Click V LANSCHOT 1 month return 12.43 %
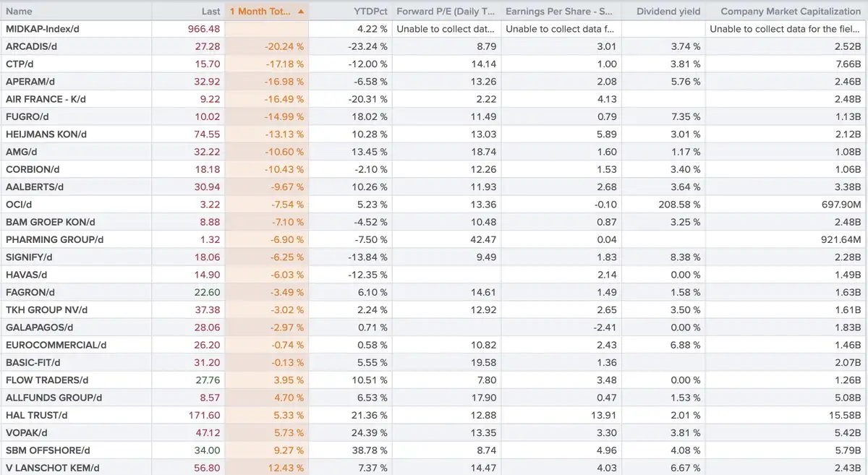 pyautogui.click(x=285, y=467)
